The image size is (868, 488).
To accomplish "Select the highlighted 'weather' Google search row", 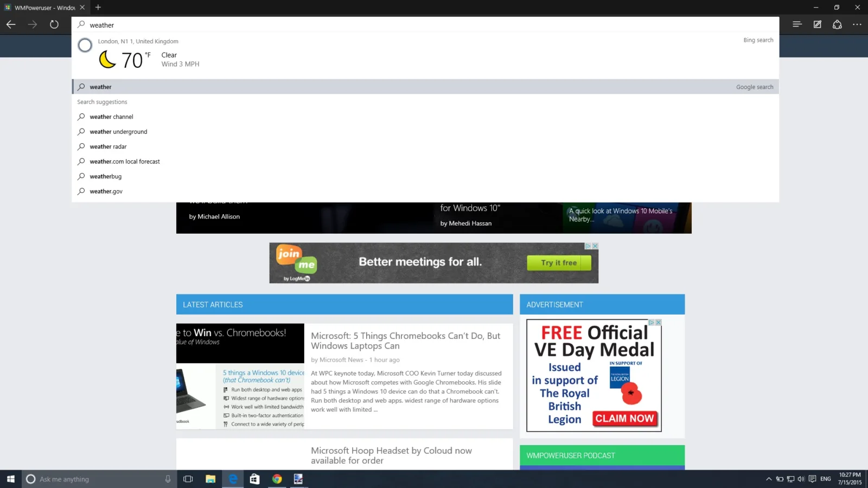I will pos(425,87).
